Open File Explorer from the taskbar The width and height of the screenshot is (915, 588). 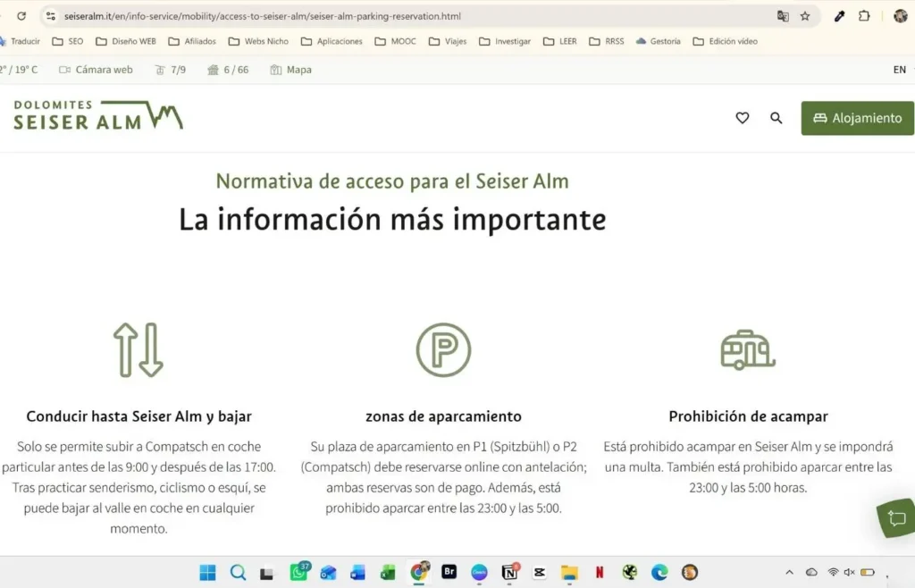coord(569,573)
